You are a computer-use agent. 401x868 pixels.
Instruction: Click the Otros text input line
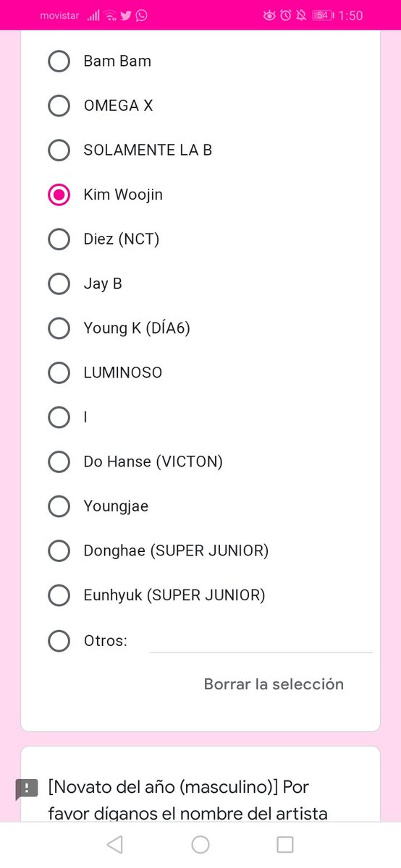(261, 641)
